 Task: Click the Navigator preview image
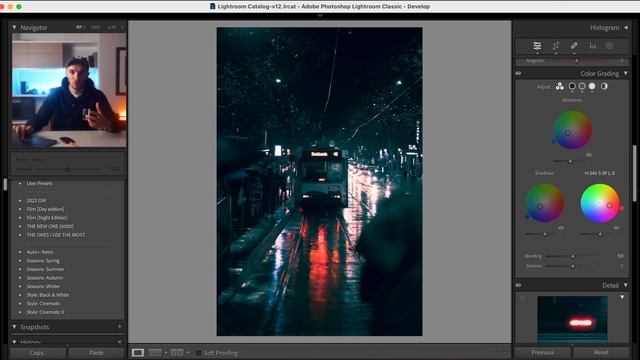[x=69, y=90]
